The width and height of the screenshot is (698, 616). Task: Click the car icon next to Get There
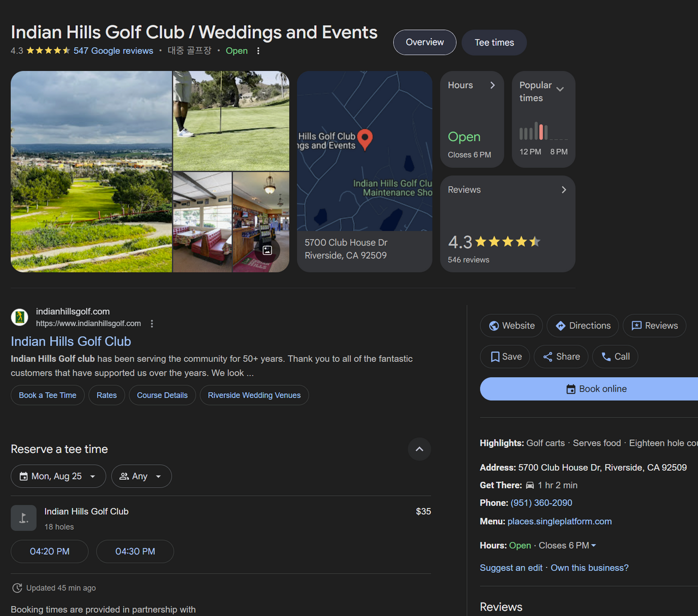(530, 485)
